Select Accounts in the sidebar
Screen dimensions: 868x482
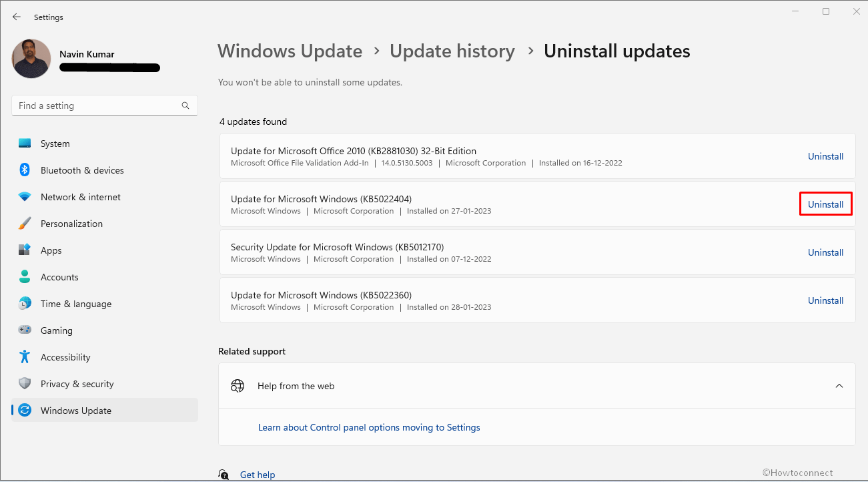(105, 277)
